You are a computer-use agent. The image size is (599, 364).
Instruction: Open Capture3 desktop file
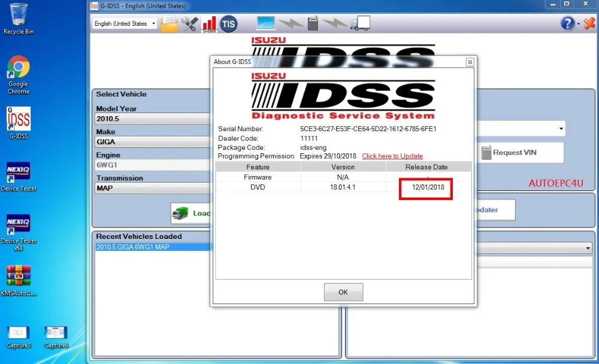click(19, 338)
